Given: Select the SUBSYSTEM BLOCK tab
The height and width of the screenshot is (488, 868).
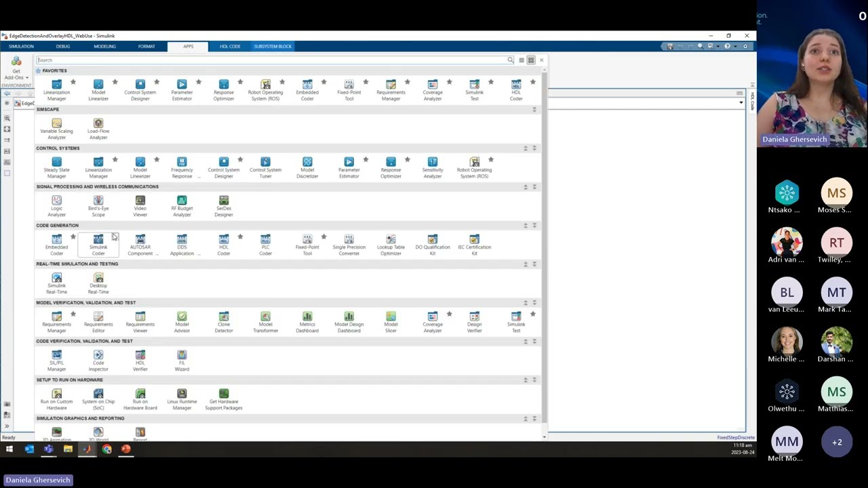Looking at the screenshot, I should coord(273,46).
